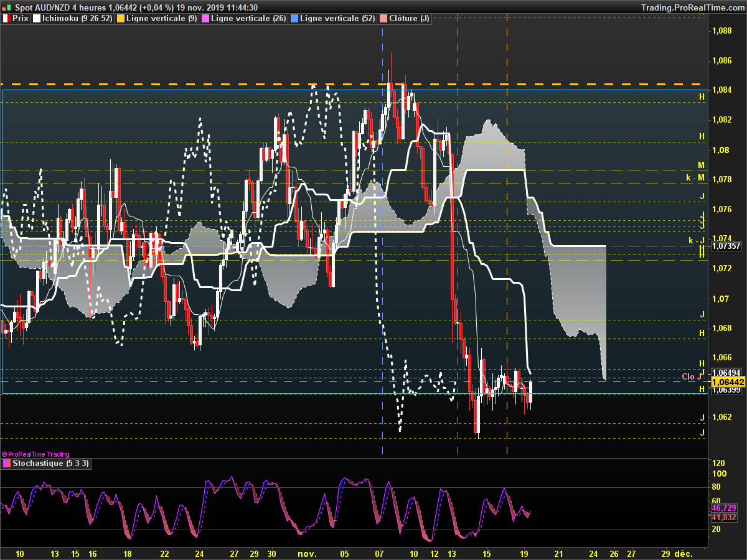747x560 pixels.
Task: Click the magenta swatch of Ligne verticale (26)
Action: pos(206,19)
